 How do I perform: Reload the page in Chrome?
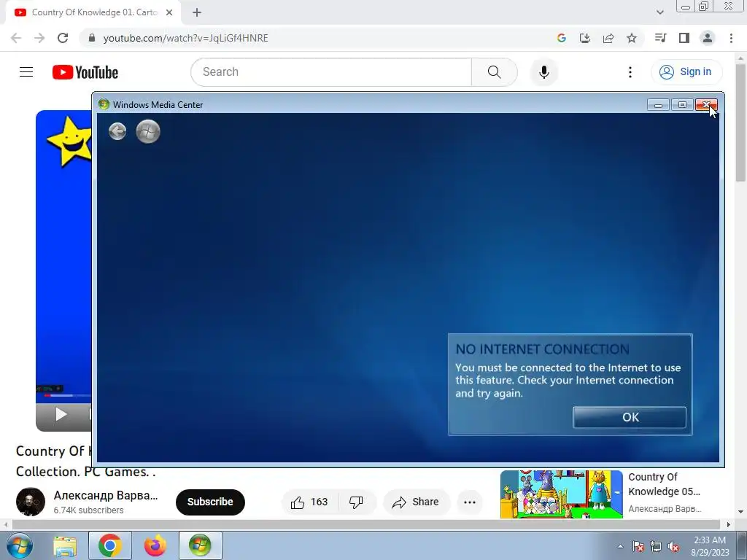click(63, 38)
